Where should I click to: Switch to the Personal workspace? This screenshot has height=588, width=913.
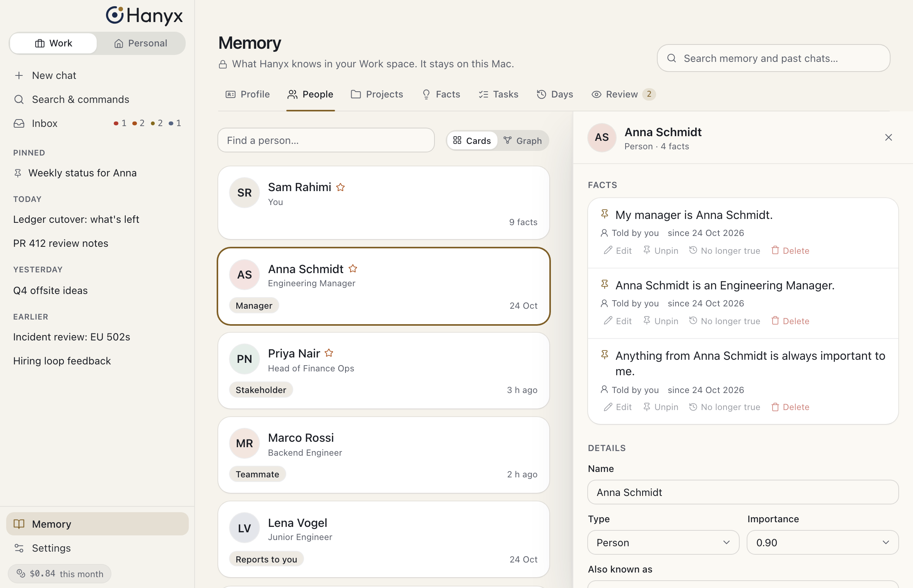click(141, 43)
